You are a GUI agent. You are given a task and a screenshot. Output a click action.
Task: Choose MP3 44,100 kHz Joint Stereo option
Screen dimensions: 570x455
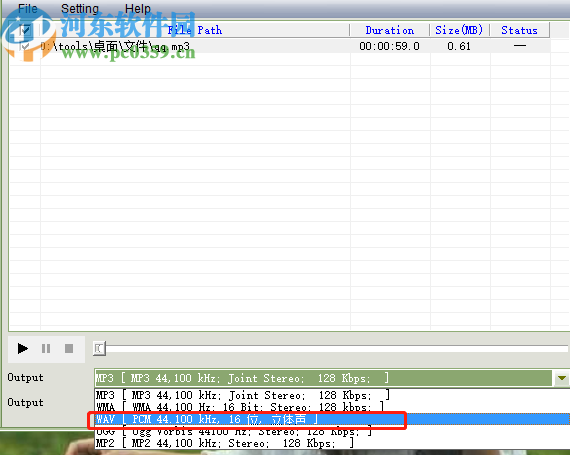332,395
